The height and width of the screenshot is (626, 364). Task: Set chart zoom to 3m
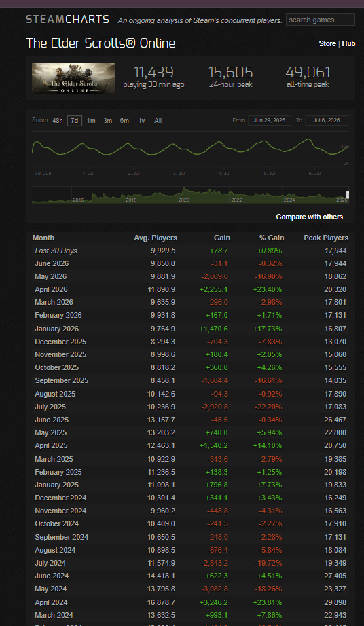click(108, 121)
